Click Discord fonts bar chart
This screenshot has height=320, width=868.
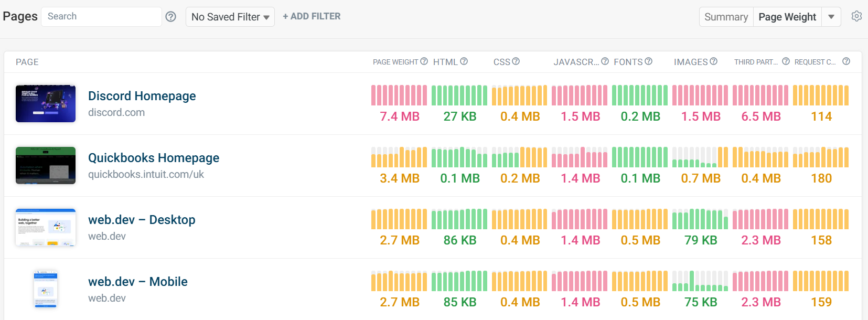[640, 95]
